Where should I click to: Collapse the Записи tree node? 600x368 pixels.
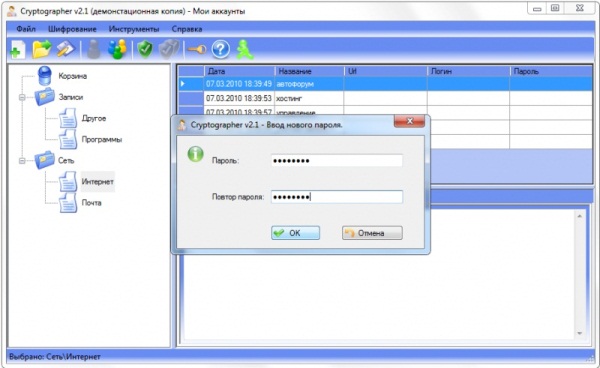(x=22, y=97)
